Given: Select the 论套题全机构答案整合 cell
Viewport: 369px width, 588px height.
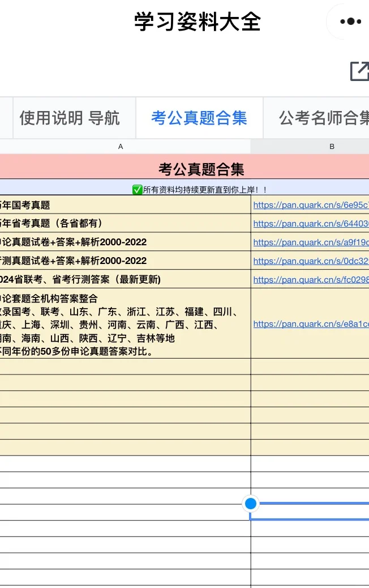Looking at the screenshot, I should (x=125, y=323).
